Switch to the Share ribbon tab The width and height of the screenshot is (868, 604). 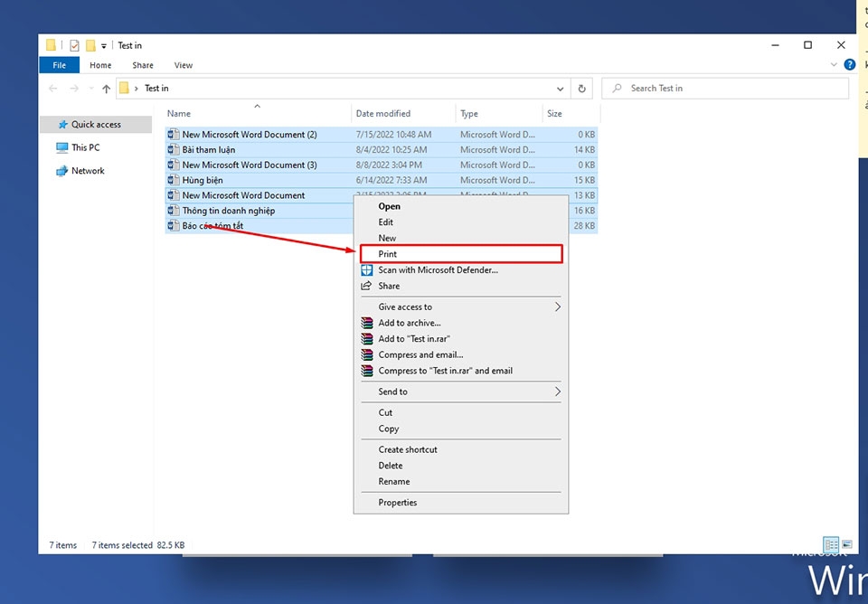(143, 65)
